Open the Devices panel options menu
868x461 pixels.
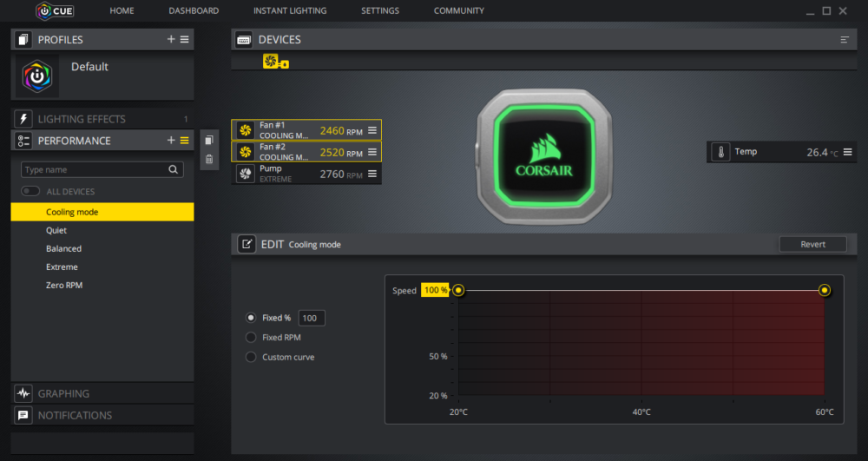(845, 39)
